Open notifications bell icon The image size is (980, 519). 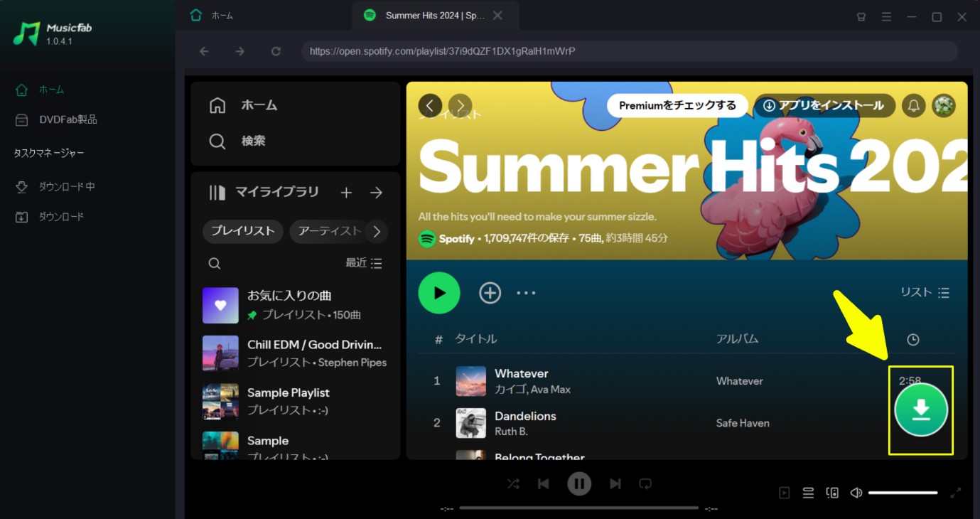pos(914,106)
